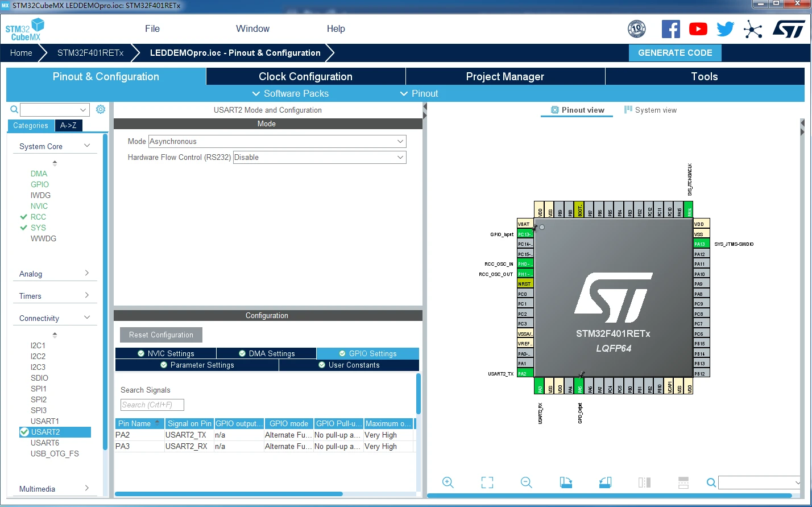812x507 pixels.
Task: Open the File menu
Action: pos(152,28)
